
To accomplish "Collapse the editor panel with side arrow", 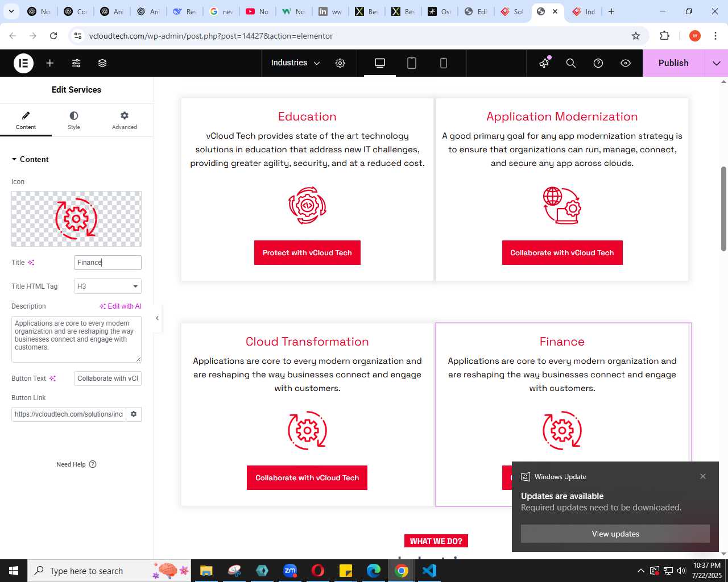I will pos(158,318).
